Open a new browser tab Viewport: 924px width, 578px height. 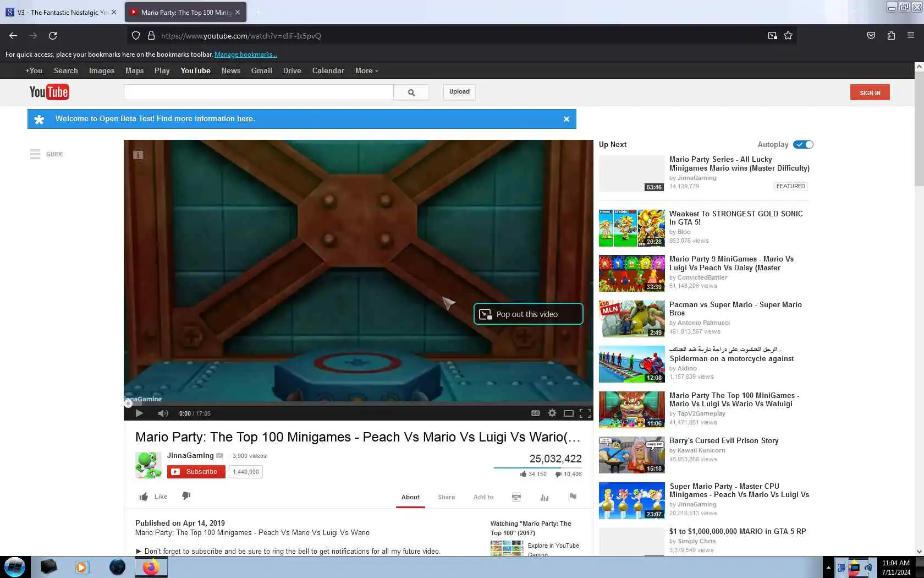point(258,12)
